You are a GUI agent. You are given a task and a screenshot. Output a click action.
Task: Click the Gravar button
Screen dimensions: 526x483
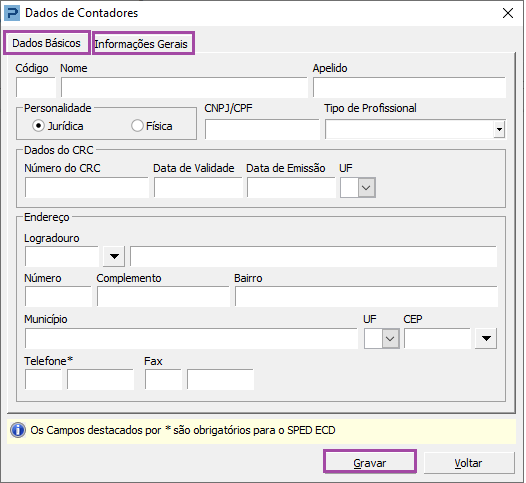click(370, 463)
